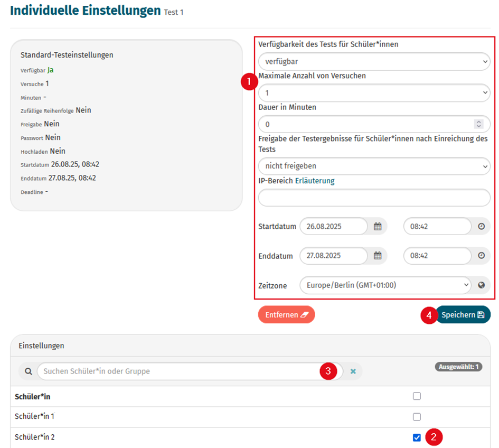Open the Startdatum calendar picker icon
The image size is (499, 448).
coord(378,227)
